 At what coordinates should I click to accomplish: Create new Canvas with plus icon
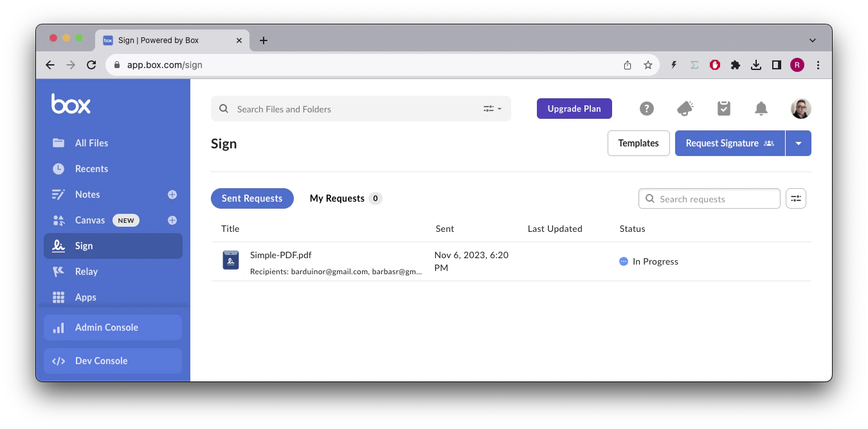click(x=172, y=220)
